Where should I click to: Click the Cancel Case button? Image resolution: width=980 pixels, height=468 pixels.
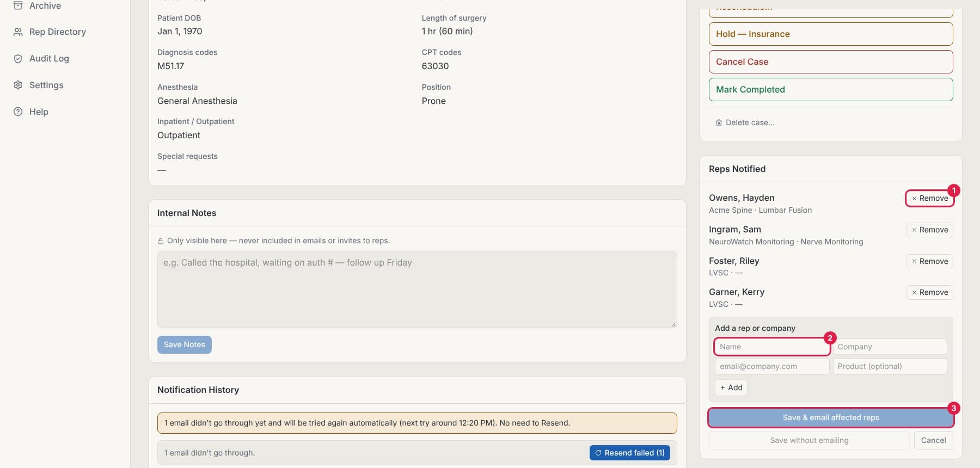pos(831,61)
